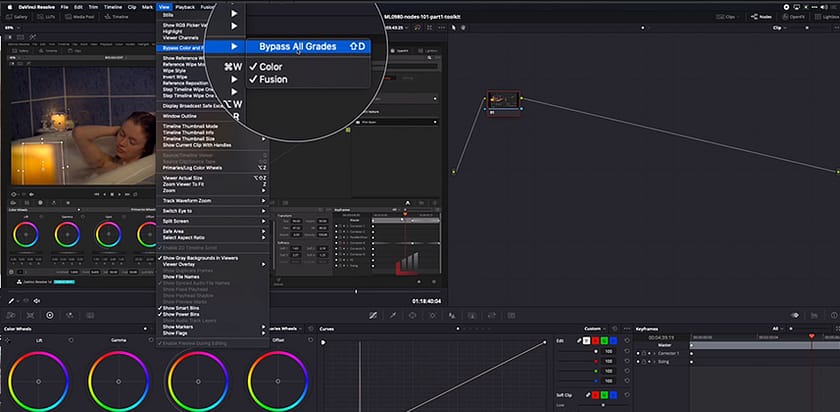Open the RGB Mixer palette icon
The image size is (840, 412).
pos(70,316)
